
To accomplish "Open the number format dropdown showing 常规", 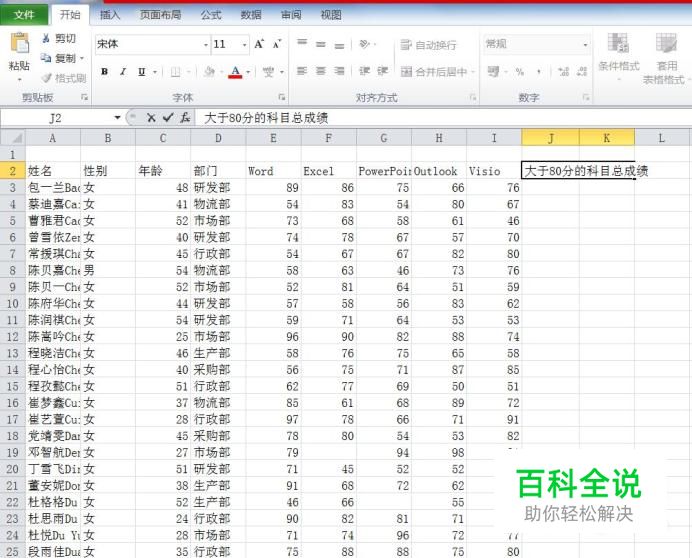I will click(585, 45).
